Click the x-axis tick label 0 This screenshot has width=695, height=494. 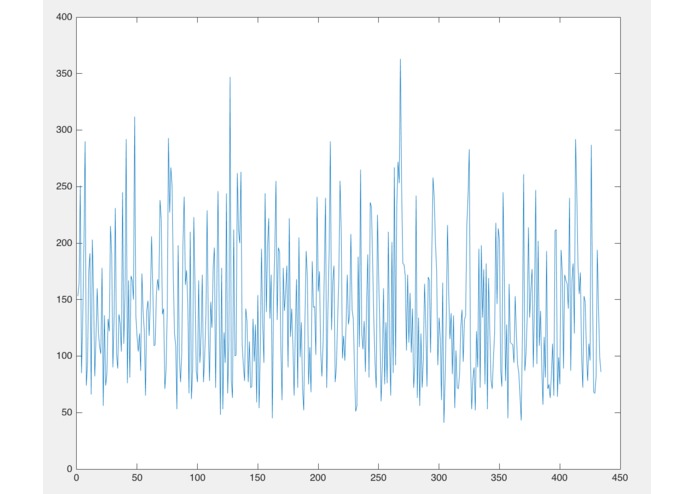[x=77, y=478]
